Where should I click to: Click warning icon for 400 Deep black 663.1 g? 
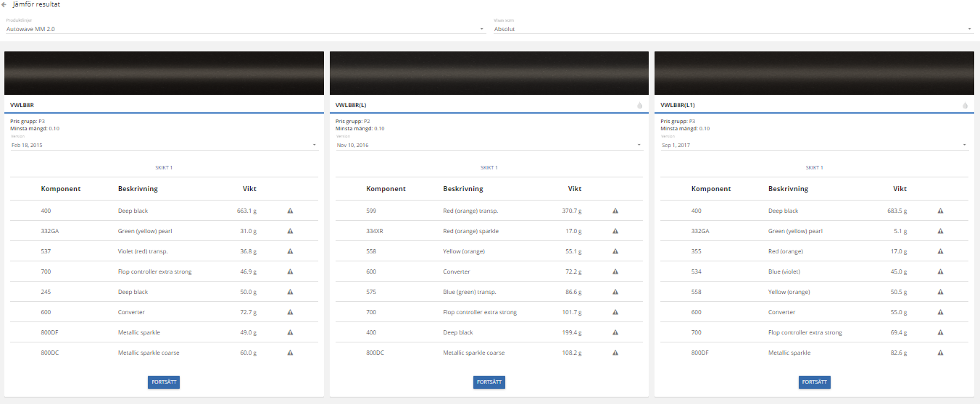290,211
